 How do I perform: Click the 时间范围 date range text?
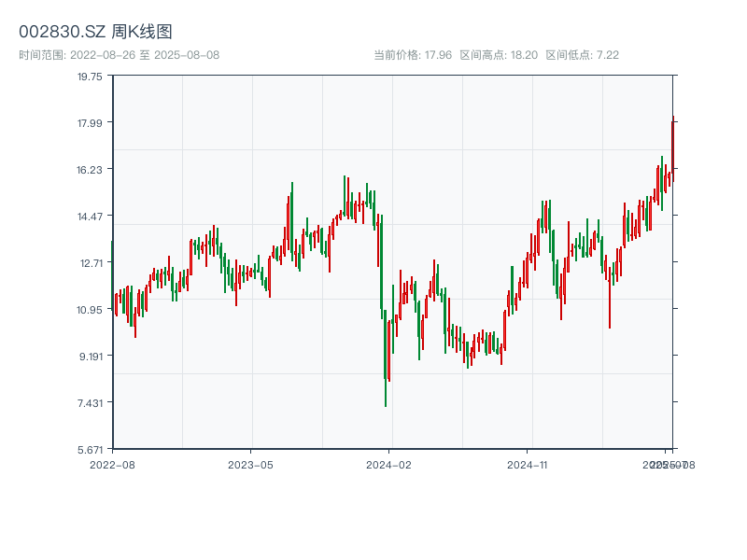pyautogui.click(x=119, y=55)
